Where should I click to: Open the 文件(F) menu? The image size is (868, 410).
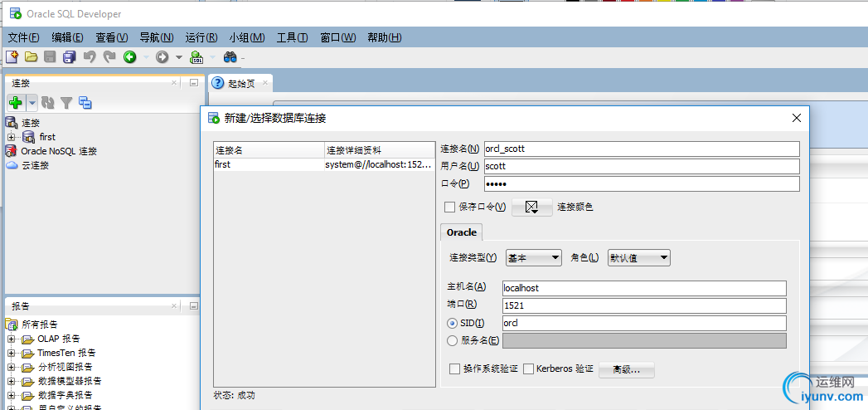point(24,37)
